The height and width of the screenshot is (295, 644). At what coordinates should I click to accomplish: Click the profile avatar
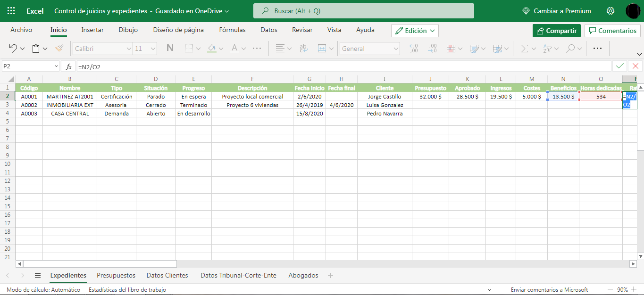(633, 11)
